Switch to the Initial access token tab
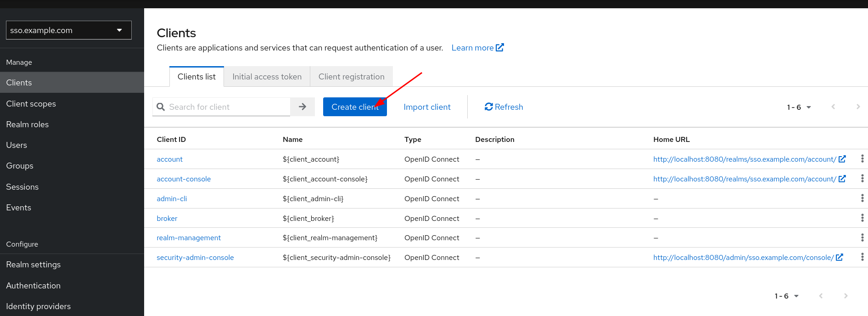 [x=267, y=77]
